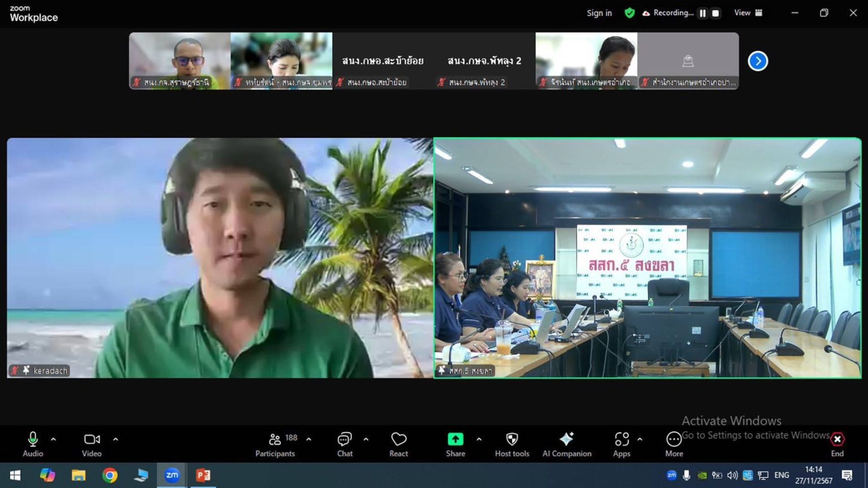
Task: Switch to Zoom taskbar button
Action: click(x=172, y=476)
